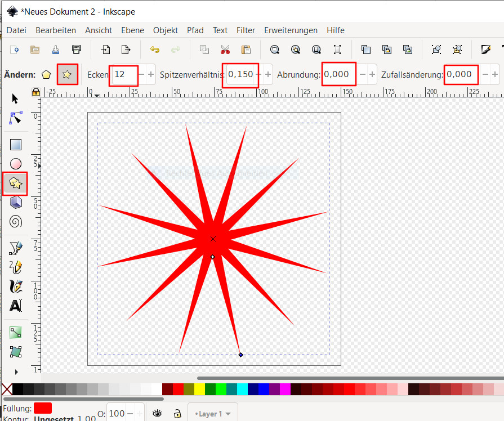Decrease Ecken corner count

[141, 74]
